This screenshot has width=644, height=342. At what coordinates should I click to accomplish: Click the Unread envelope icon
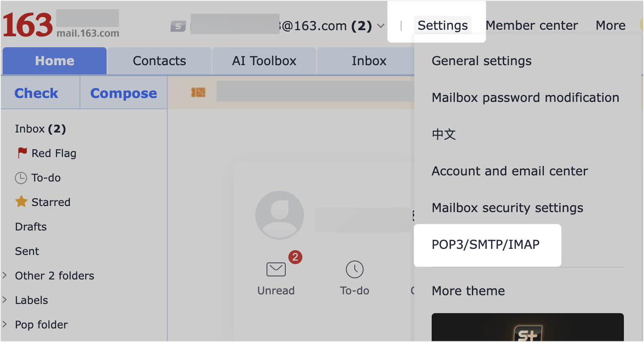click(276, 270)
